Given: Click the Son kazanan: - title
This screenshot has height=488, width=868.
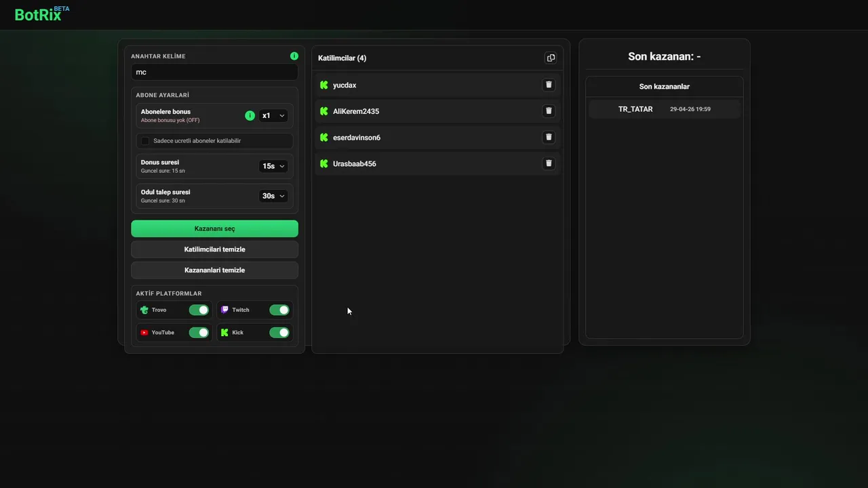Looking at the screenshot, I should 665,56.
